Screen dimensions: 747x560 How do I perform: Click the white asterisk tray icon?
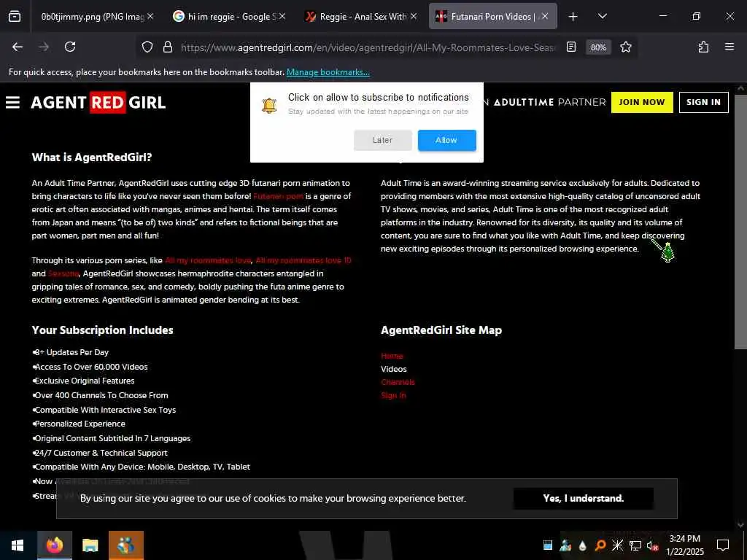pyautogui.click(x=617, y=545)
